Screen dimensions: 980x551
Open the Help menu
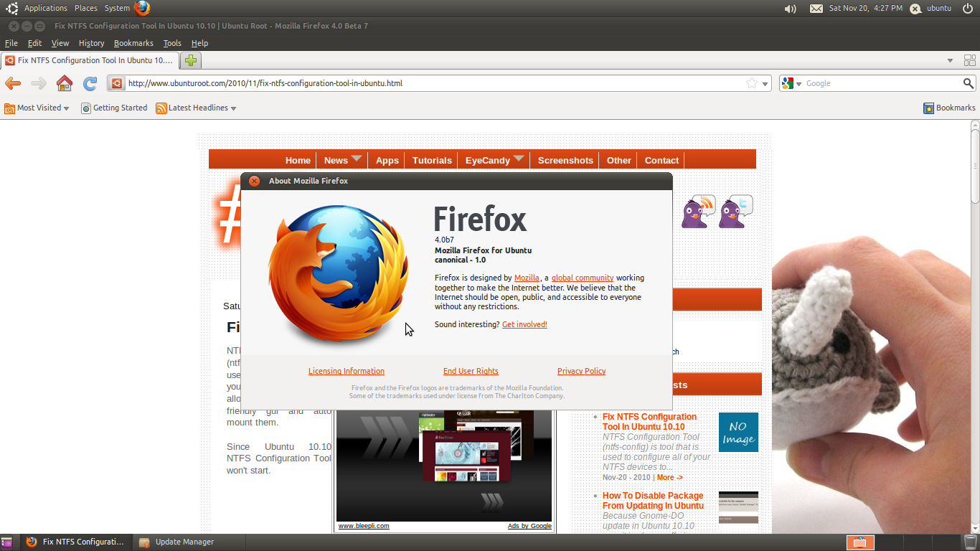click(199, 43)
